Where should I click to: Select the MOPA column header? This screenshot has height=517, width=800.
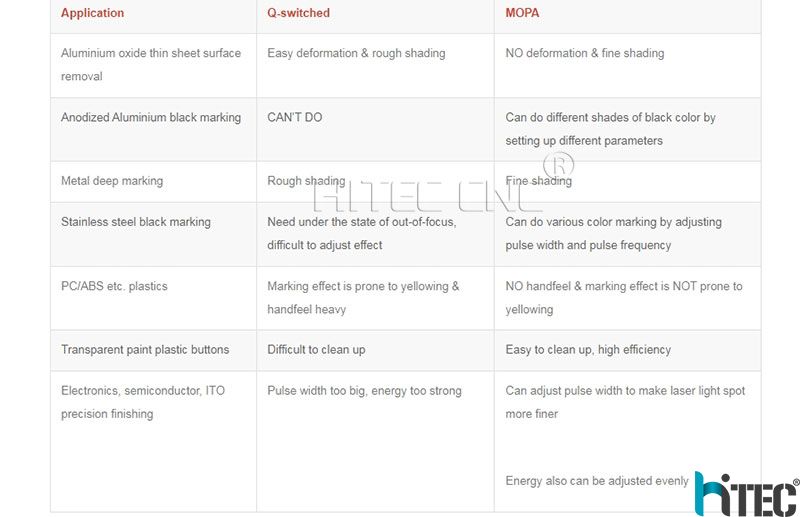click(522, 13)
